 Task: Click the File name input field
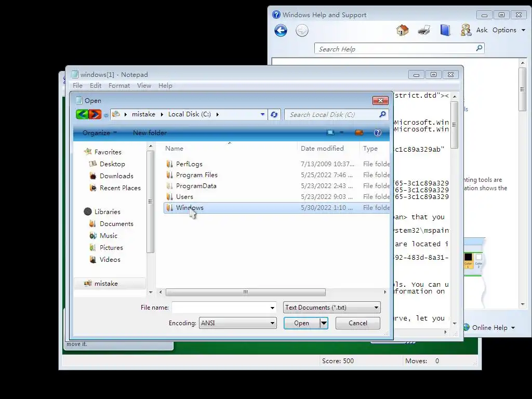pyautogui.click(x=220, y=308)
